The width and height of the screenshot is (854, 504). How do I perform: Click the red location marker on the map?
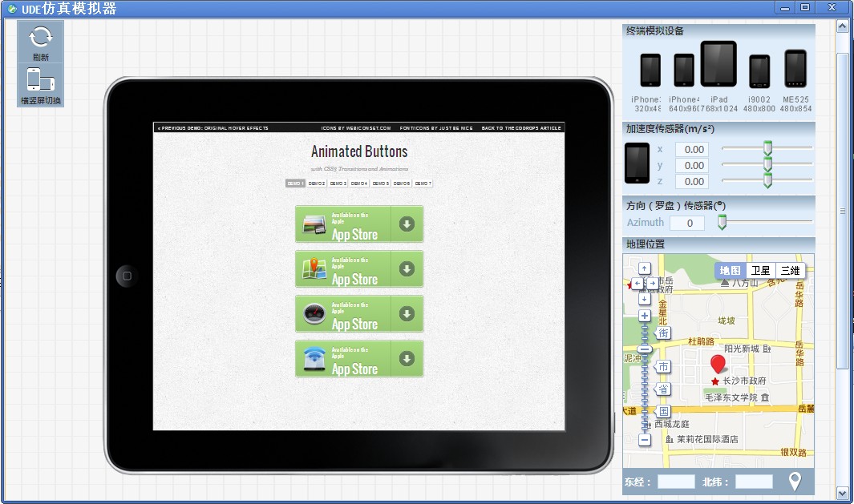pos(718,363)
